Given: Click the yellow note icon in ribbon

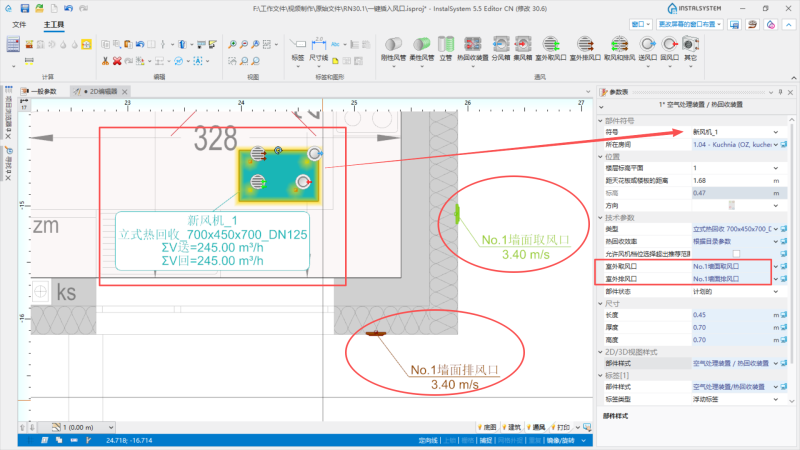Looking at the screenshot, I should [335, 61].
